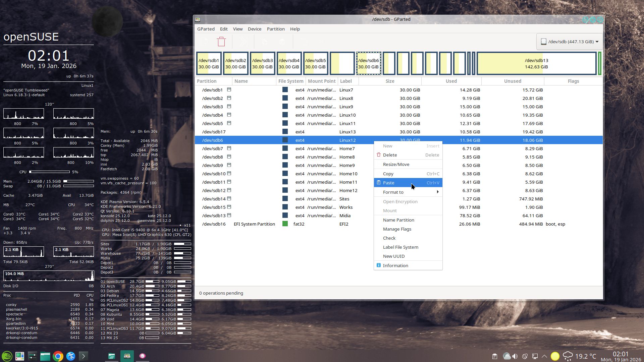Click the GParted icon in the taskbar
Viewport: 644px width, 362px height.
(x=127, y=356)
